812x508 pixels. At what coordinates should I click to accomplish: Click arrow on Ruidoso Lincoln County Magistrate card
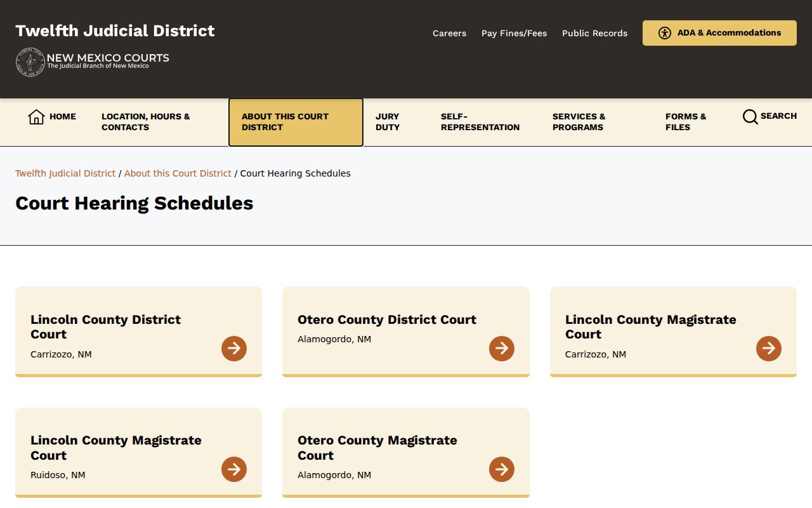pyautogui.click(x=234, y=469)
